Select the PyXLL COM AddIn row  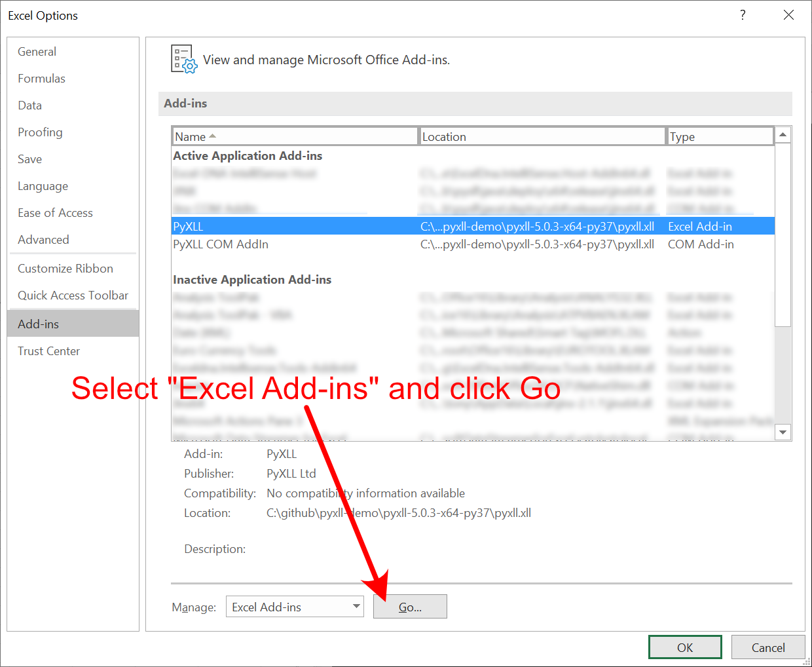pyautogui.click(x=473, y=244)
